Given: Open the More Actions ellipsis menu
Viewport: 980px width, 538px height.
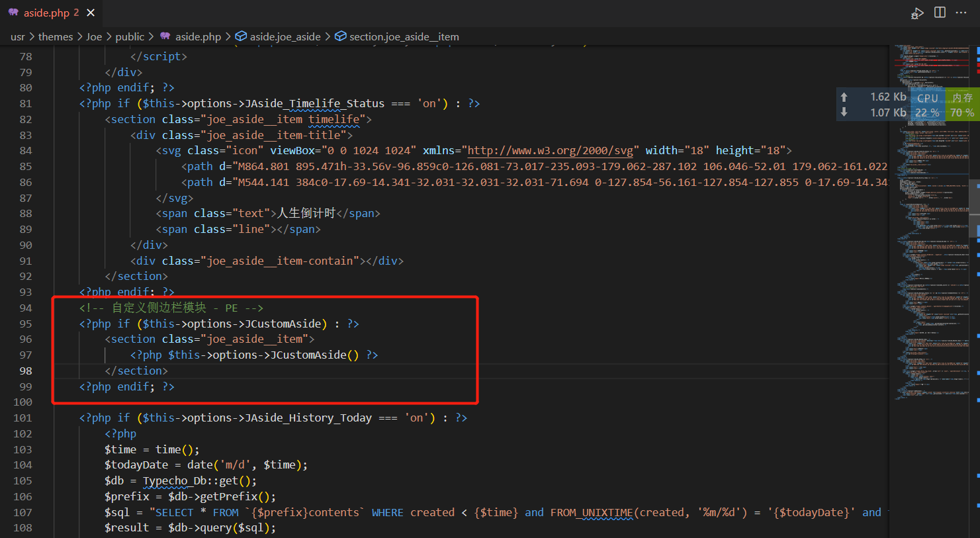Looking at the screenshot, I should click(x=961, y=13).
